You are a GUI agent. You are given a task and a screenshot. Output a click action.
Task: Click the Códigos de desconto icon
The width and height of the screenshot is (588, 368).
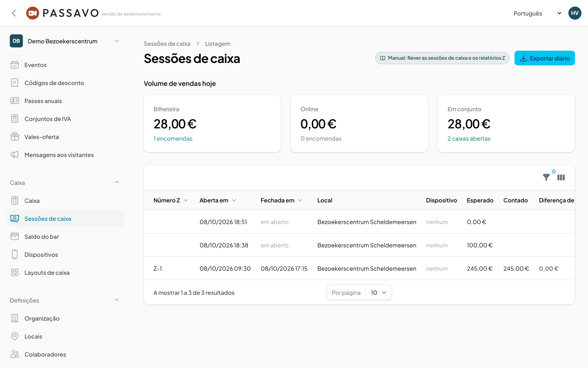14,83
